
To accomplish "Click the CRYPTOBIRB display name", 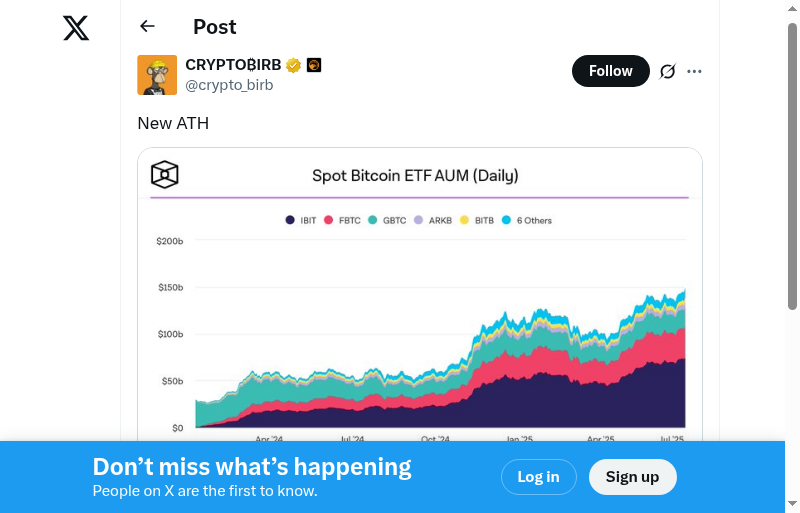I will 233,65.
